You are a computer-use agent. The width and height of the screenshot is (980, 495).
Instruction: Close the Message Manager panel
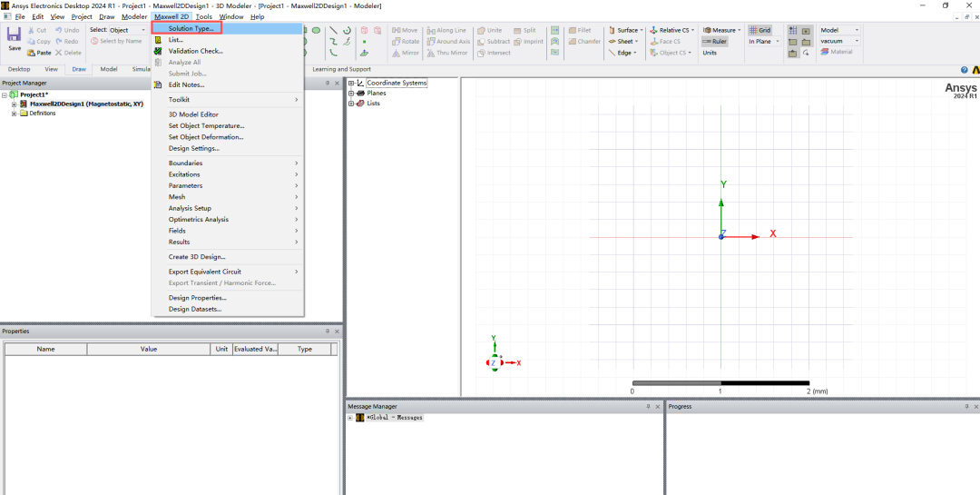658,406
